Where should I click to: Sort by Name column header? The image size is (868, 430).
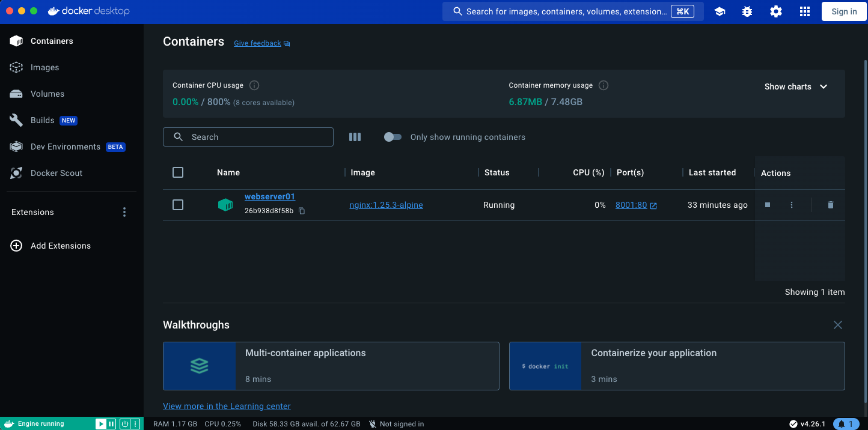[x=228, y=172]
